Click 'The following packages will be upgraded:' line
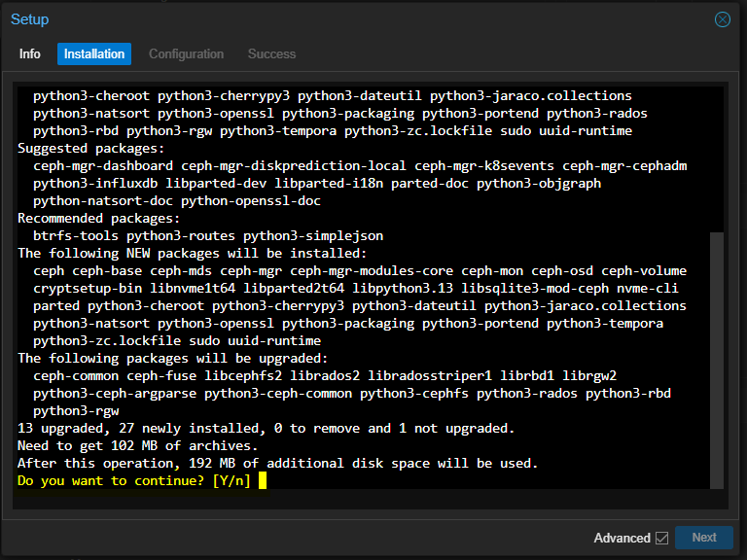747x560 pixels. click(173, 358)
